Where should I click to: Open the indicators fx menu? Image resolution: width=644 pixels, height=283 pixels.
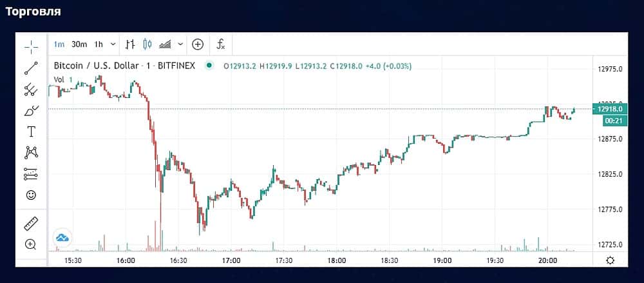(x=220, y=44)
